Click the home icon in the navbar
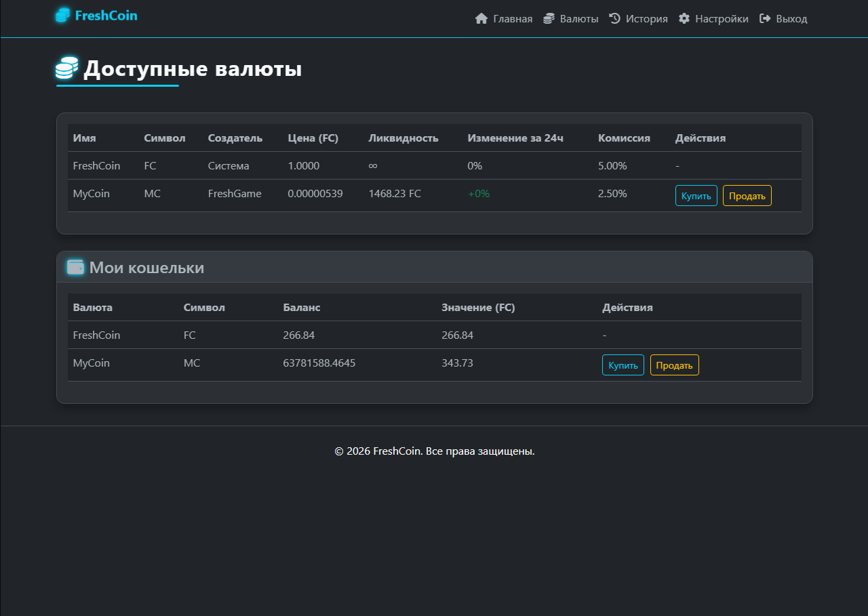 481,19
